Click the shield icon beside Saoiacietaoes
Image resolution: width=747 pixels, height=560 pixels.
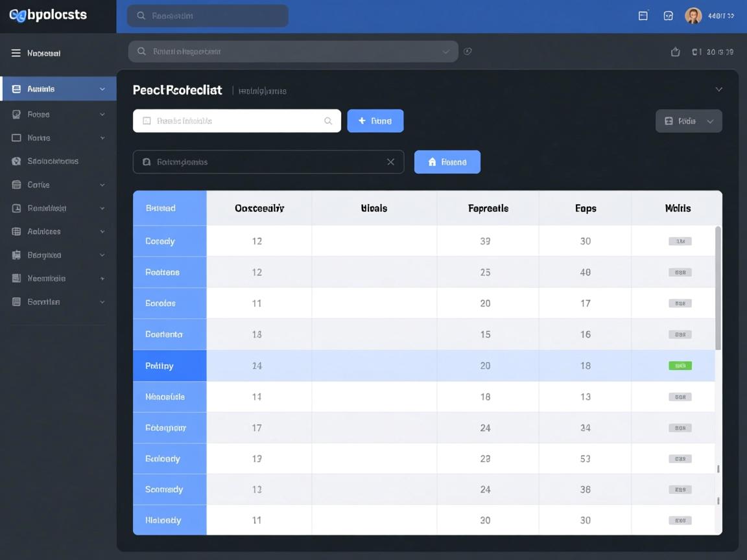(x=17, y=161)
